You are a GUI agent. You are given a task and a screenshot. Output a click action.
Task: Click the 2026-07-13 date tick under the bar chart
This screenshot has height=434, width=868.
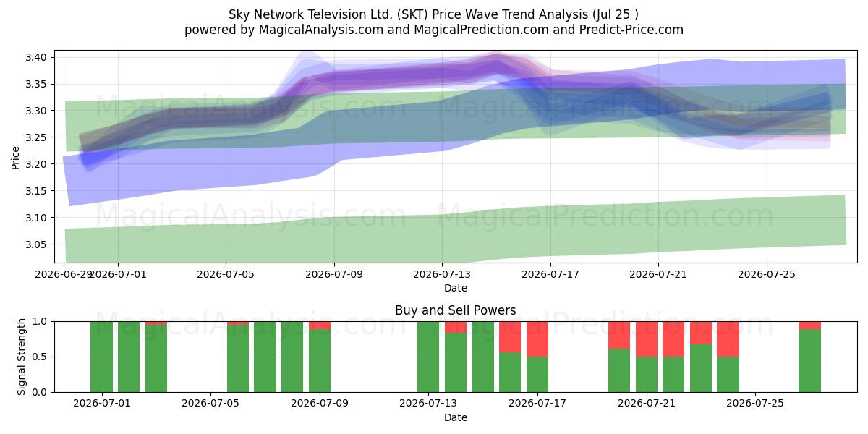[x=428, y=404]
